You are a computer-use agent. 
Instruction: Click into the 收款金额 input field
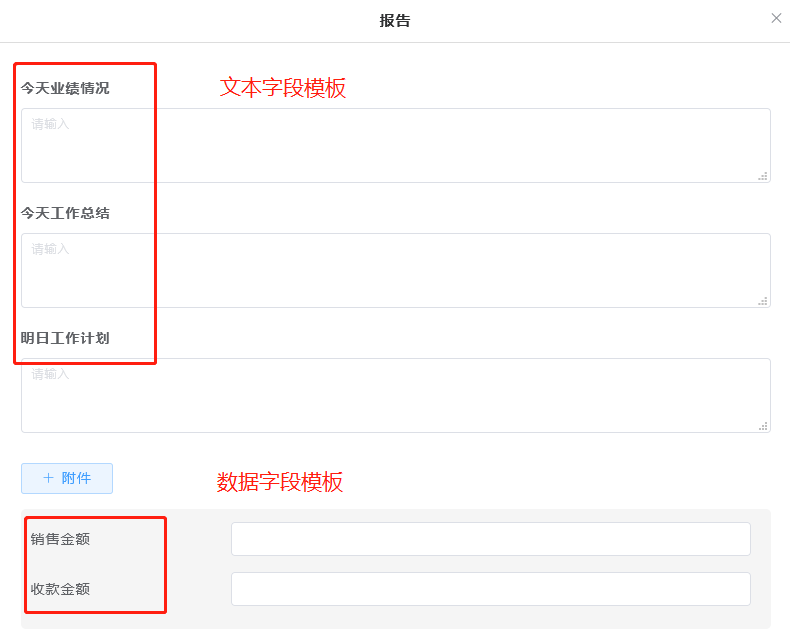coord(490,589)
